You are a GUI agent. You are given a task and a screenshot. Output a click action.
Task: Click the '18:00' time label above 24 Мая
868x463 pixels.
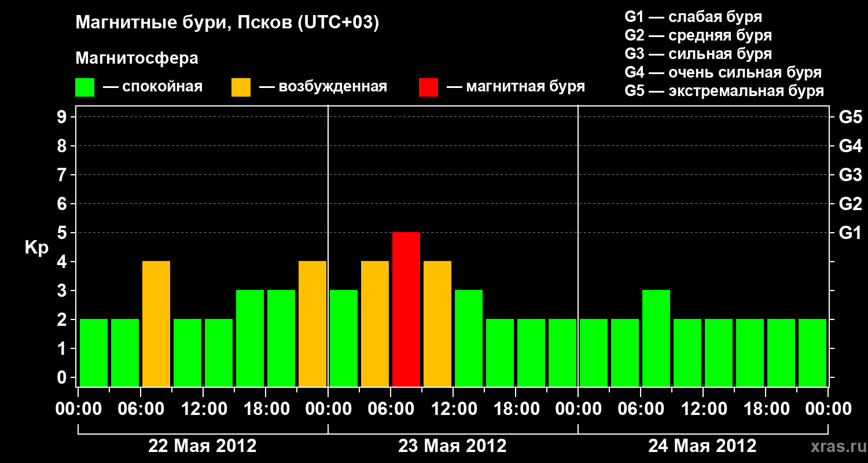click(766, 409)
